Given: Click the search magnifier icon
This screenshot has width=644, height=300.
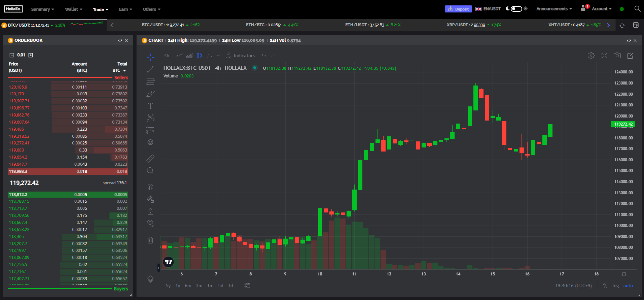Looking at the screenshot, I should pyautogui.click(x=637, y=9).
